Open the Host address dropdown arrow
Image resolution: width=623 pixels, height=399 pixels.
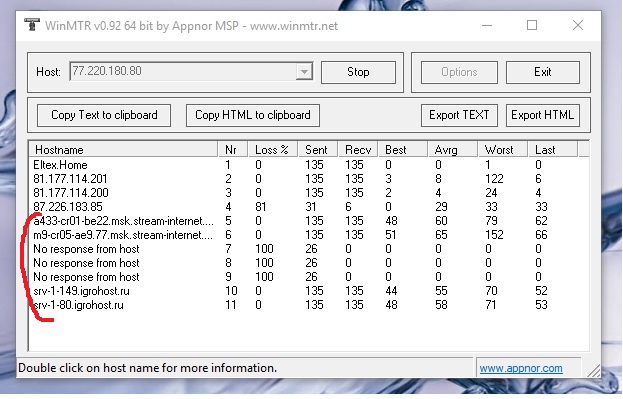(x=304, y=72)
